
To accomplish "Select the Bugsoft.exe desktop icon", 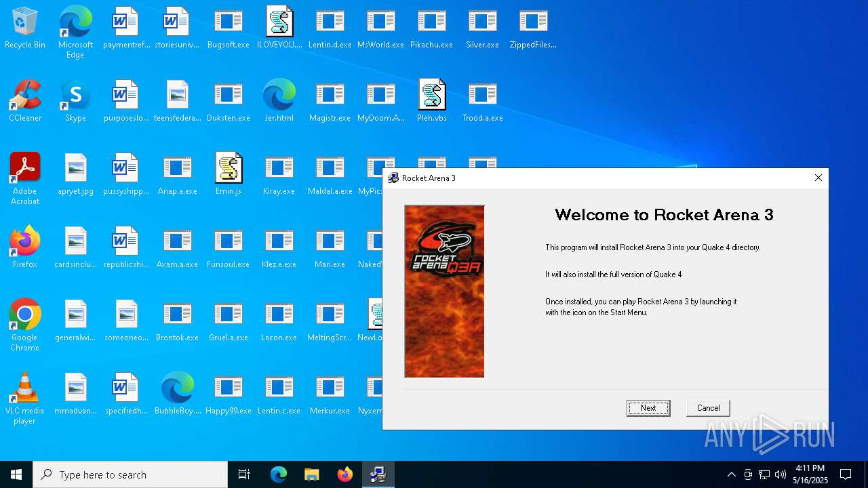I will 228,28.
